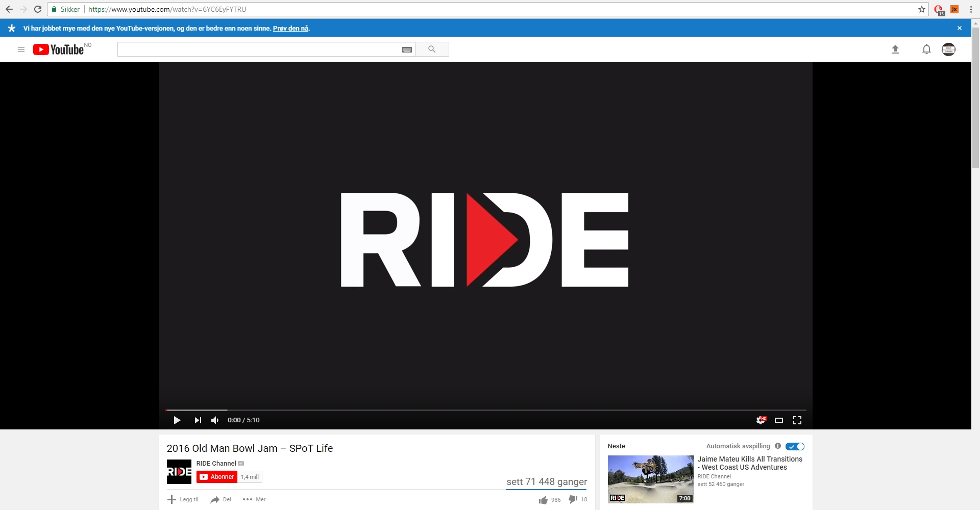Toggle Automatisk avspilling switch
This screenshot has width=980, height=510.
795,446
